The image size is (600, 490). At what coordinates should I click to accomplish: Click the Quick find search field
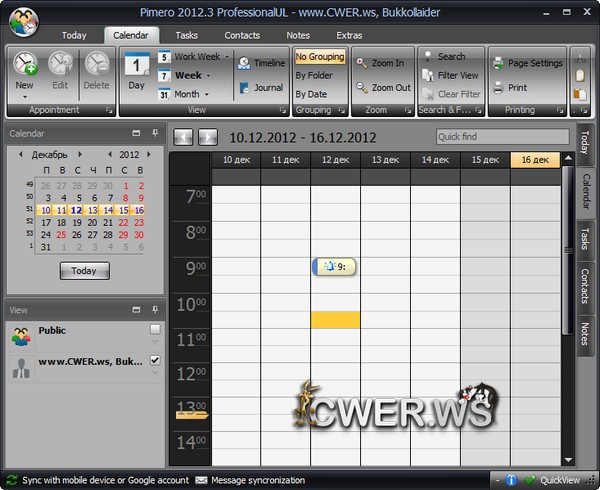pos(502,137)
